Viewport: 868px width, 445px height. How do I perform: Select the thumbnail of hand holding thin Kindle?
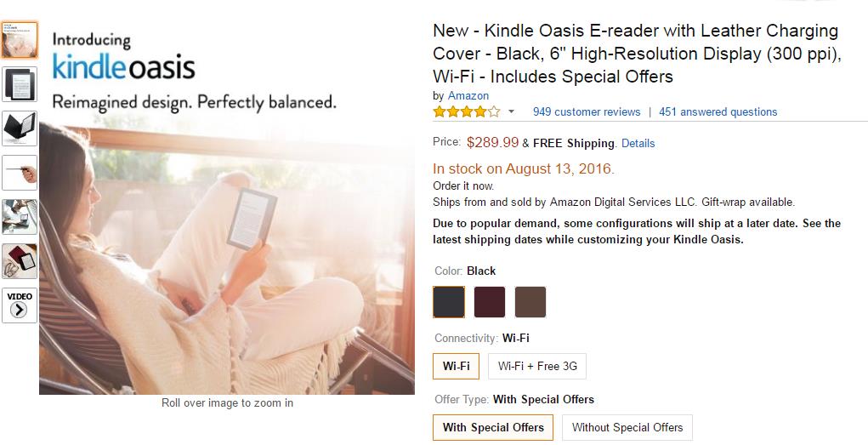[19, 173]
